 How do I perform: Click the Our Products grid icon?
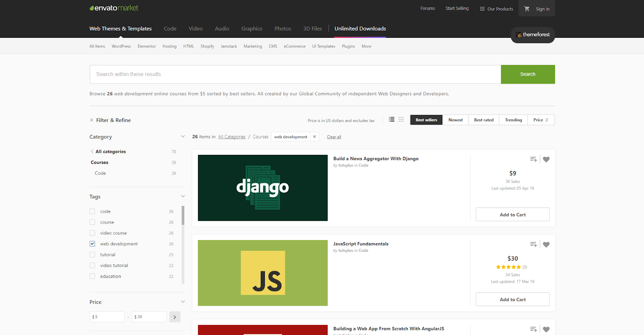click(482, 9)
